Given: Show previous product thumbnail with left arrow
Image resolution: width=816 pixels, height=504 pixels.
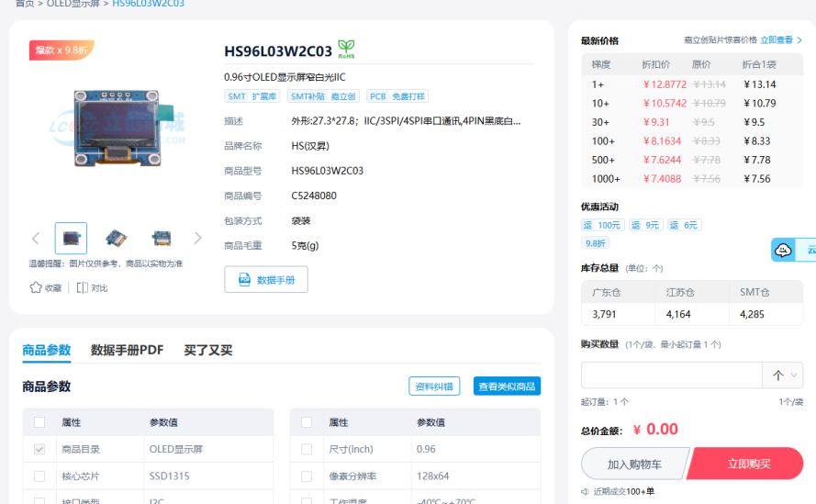Looking at the screenshot, I should click(36, 239).
